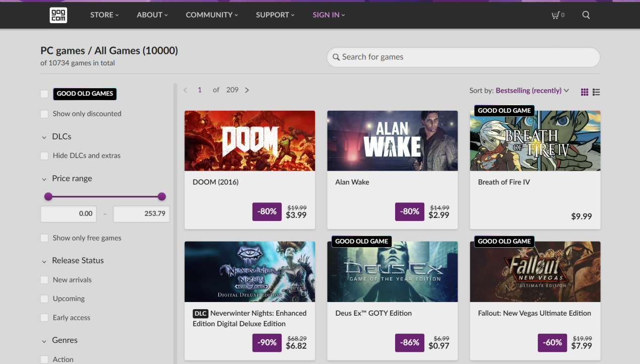The height and width of the screenshot is (364, 640).
Task: Check Hide DLCs and extras
Action: [x=44, y=156]
